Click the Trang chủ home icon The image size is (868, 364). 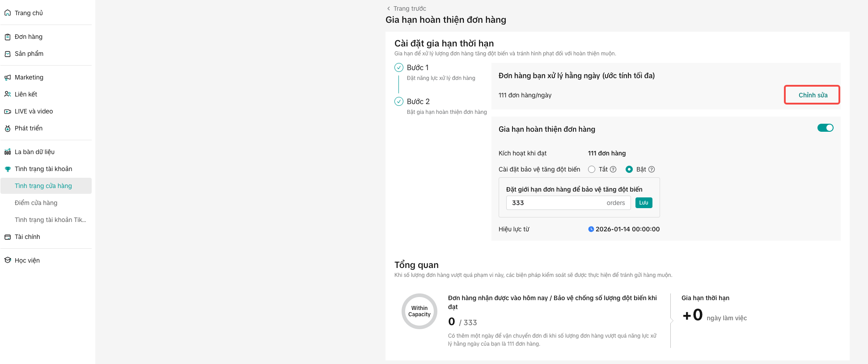tap(8, 13)
